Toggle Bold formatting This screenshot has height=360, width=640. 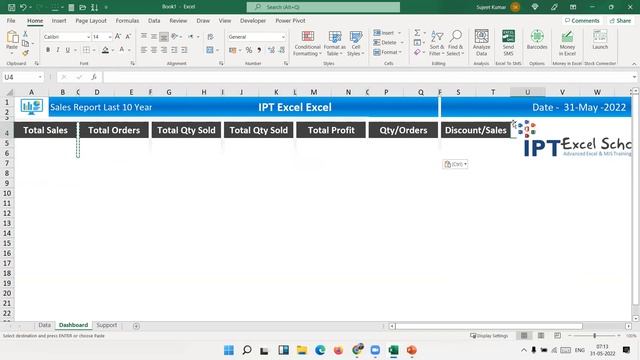pos(48,50)
